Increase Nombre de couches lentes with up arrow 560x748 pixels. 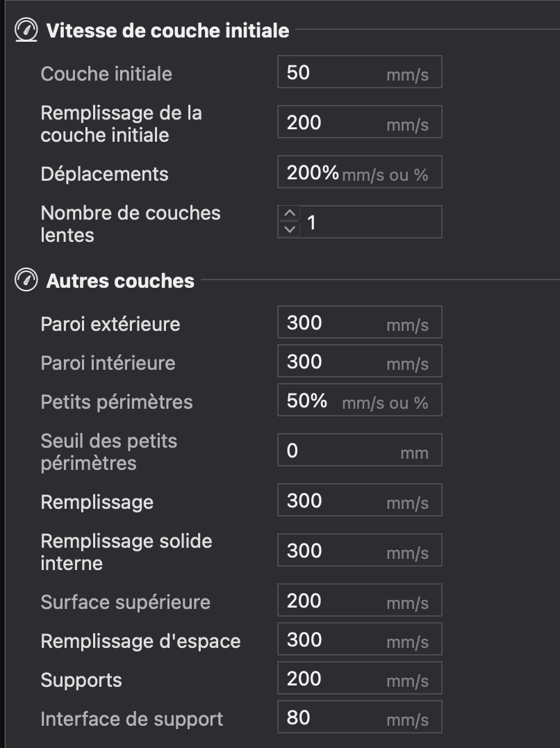289,213
